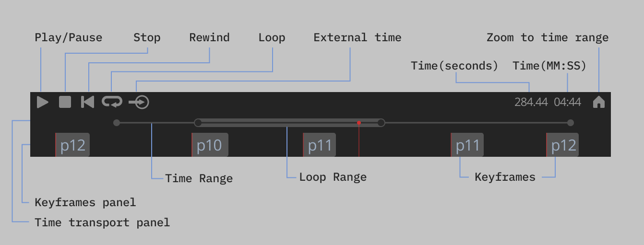Click the 04:44 MM:SS time display

[x=567, y=102]
